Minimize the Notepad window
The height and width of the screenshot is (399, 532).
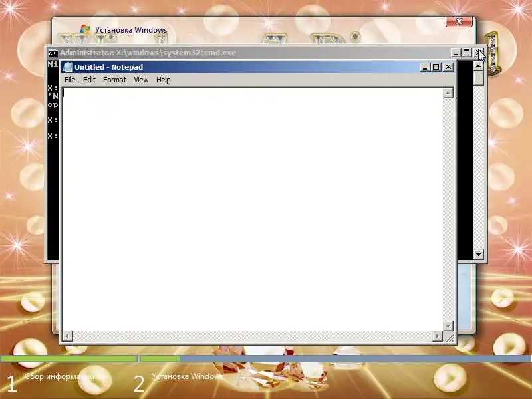[425, 67]
